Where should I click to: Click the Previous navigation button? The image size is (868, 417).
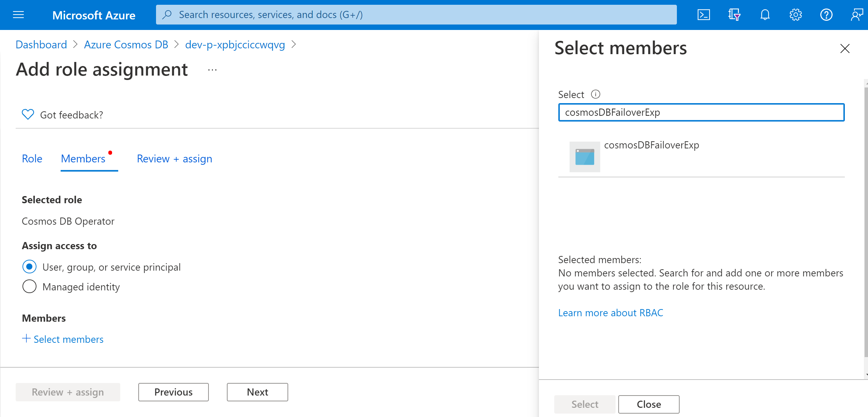coord(173,392)
